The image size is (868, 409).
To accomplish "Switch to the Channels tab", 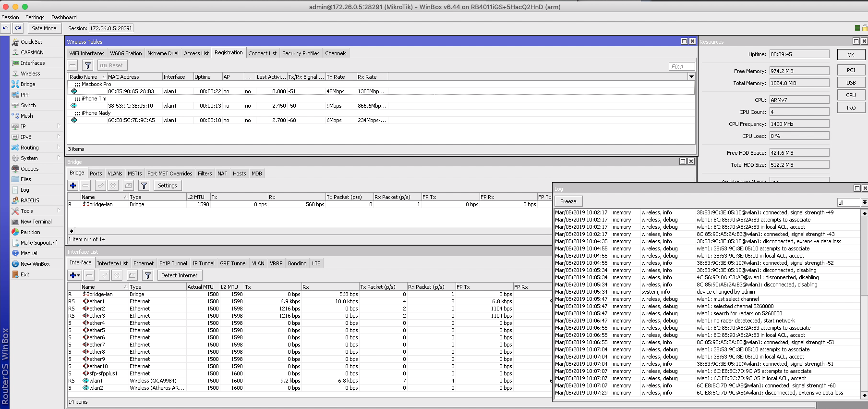I will click(x=336, y=53).
